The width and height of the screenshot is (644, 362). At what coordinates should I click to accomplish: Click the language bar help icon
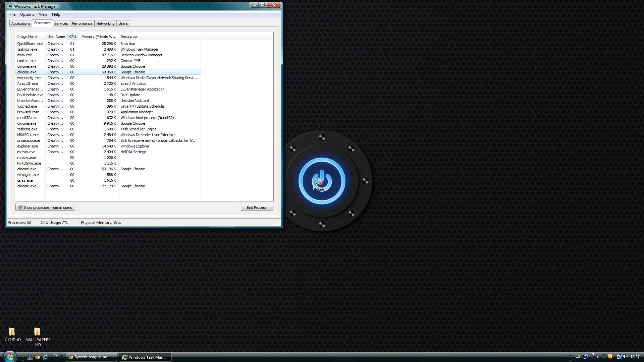pyautogui.click(x=585, y=357)
